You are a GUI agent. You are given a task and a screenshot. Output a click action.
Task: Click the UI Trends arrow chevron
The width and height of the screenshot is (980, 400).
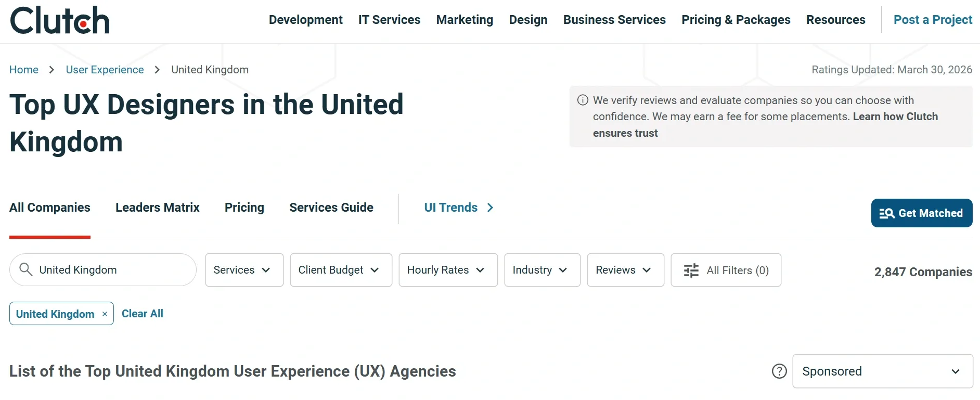tap(490, 208)
